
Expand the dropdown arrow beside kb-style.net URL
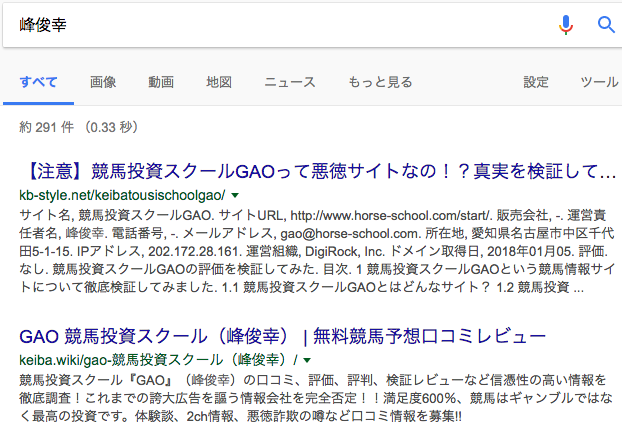235,195
